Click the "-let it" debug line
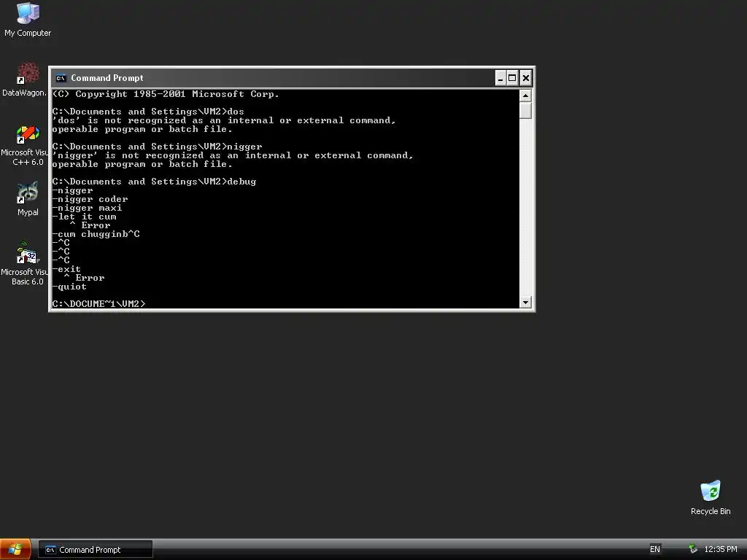 [x=85, y=217]
